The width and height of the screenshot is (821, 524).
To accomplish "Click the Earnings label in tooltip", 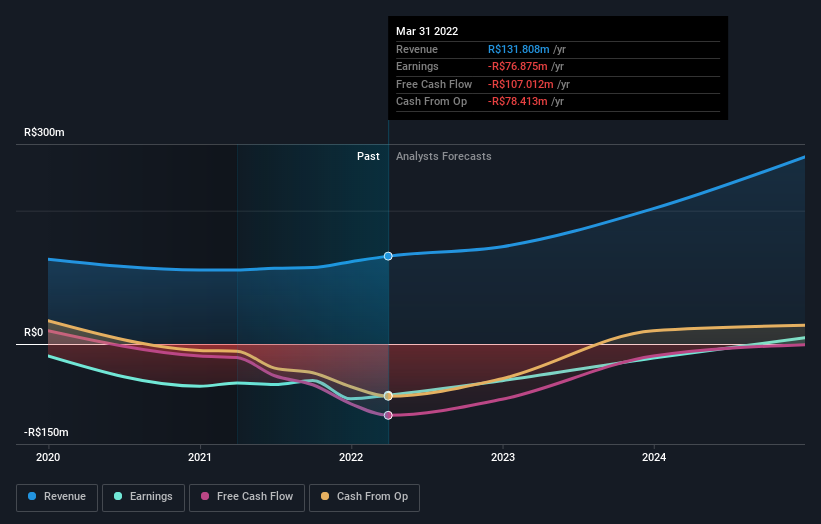I will click(417, 66).
